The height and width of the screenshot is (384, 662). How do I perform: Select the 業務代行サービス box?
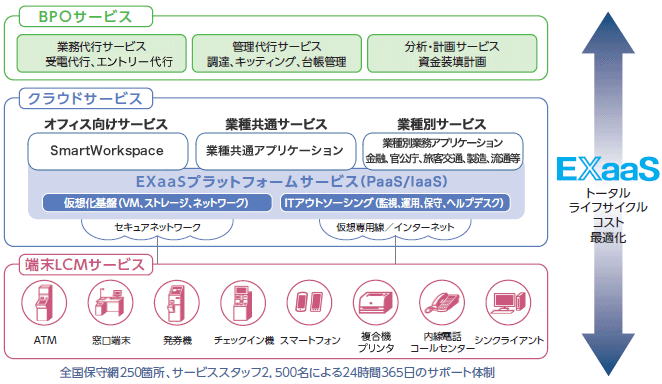[101, 54]
